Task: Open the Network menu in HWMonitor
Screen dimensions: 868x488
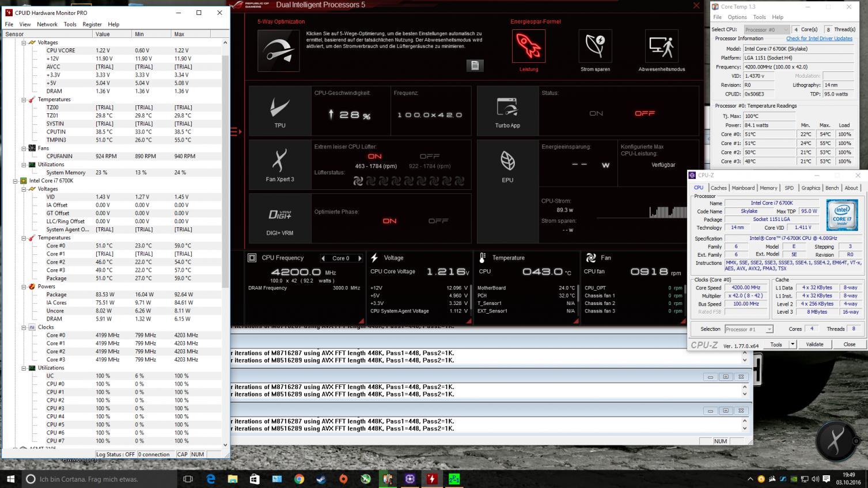Action: pyautogui.click(x=47, y=24)
